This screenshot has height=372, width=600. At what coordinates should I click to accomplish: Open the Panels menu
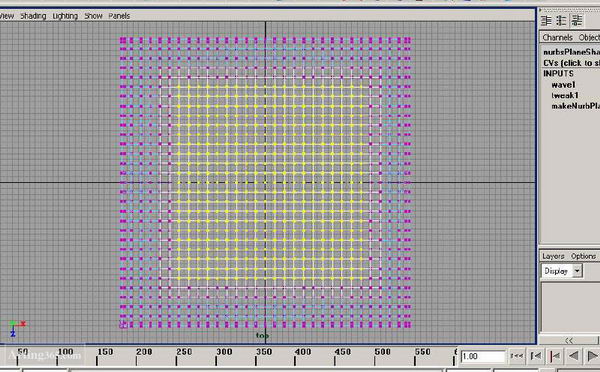coord(119,16)
